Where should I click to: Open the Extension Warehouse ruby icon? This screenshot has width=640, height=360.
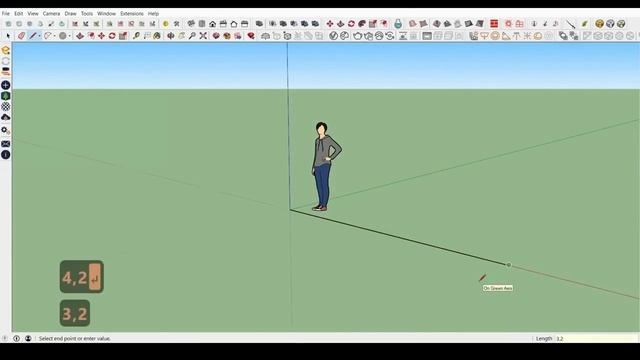click(x=251, y=36)
